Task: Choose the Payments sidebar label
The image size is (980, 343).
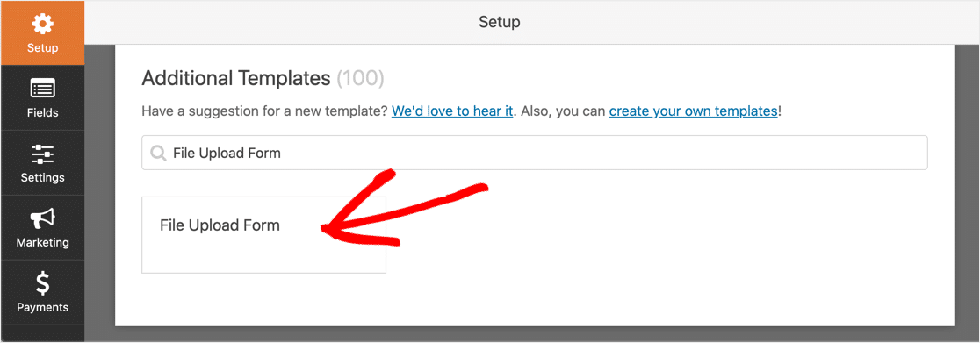Action: (42, 307)
